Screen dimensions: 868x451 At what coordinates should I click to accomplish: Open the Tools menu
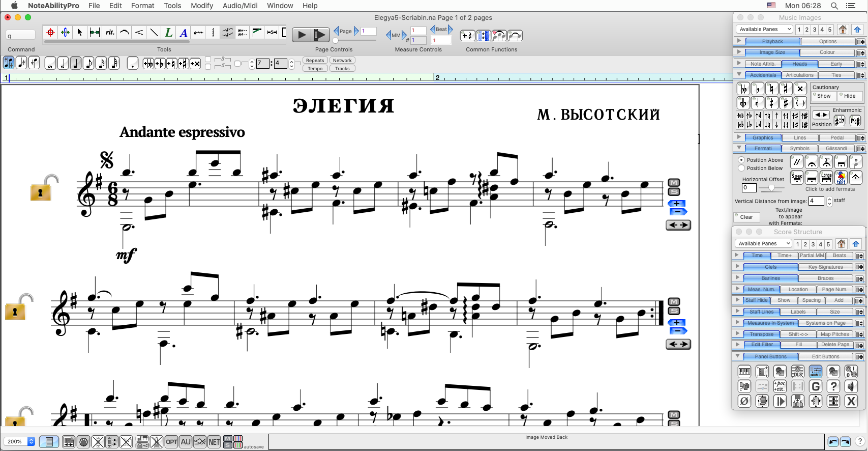[172, 6]
